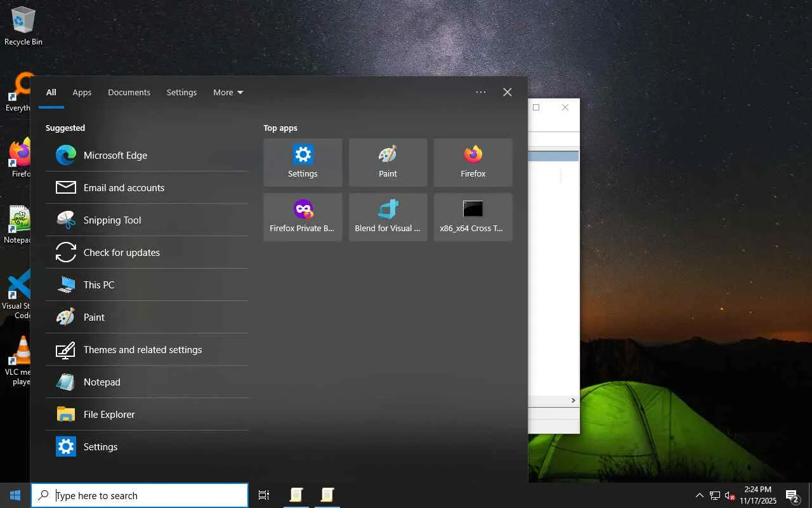Open This PC from Suggested list
The image size is (812, 508).
147,284
